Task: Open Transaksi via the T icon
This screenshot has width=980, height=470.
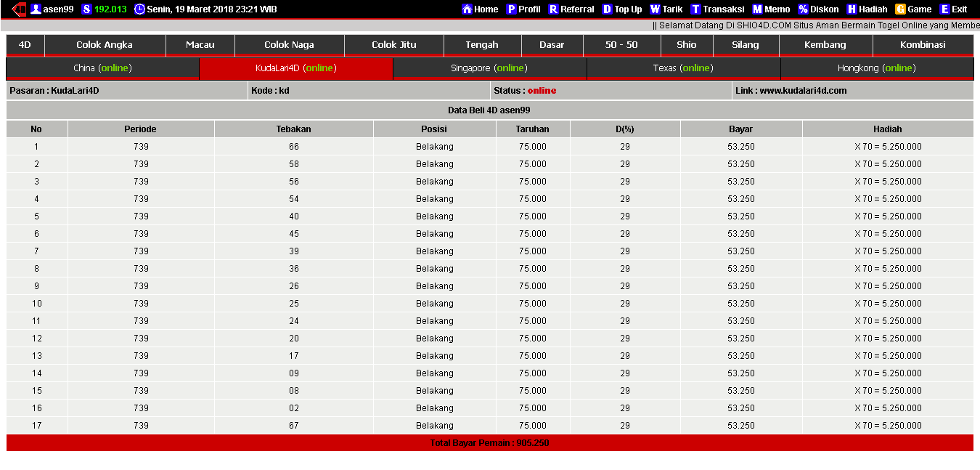Action: [695, 9]
